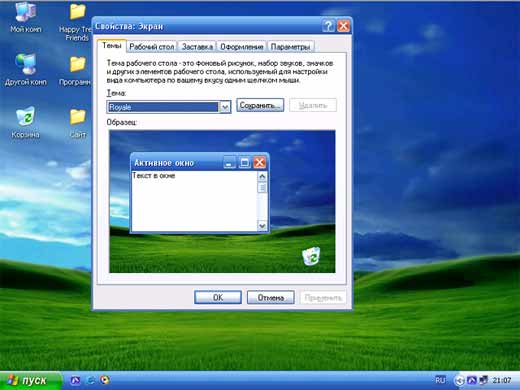Launch Windows Media Player from quick launch
Viewport: 520px width, 390px height.
(105, 380)
